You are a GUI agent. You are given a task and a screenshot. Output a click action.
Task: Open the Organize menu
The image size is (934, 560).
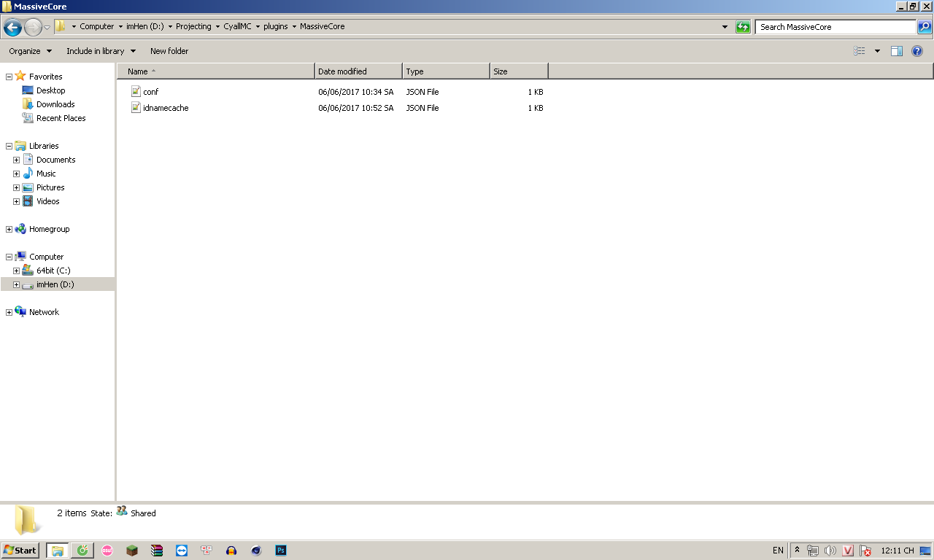pos(31,51)
